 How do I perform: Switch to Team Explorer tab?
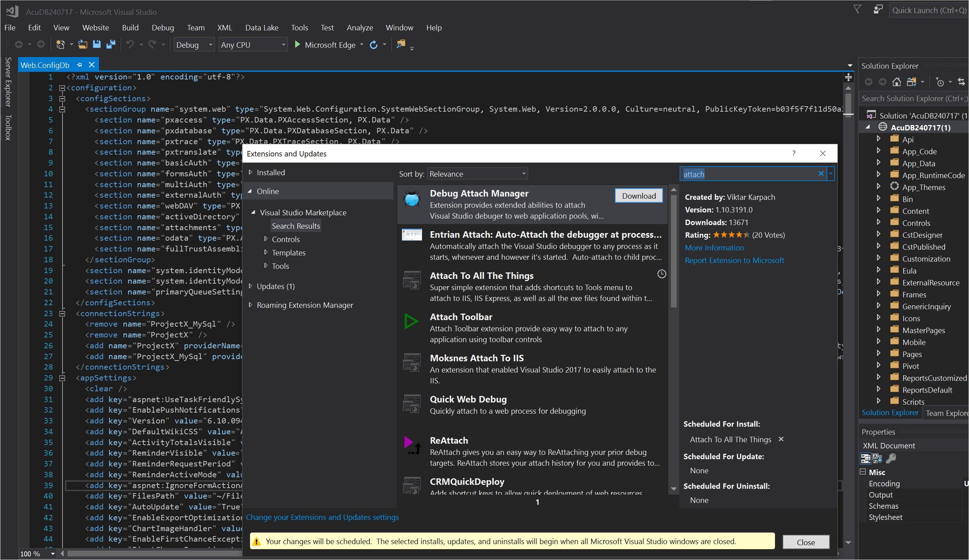point(946,413)
